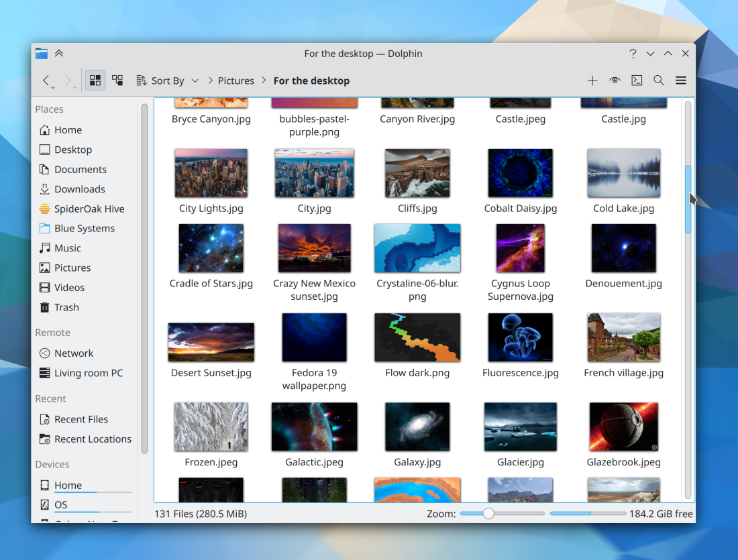Select the Cobalt Daisy.jpg thumbnail
738x560 pixels.
tap(521, 174)
